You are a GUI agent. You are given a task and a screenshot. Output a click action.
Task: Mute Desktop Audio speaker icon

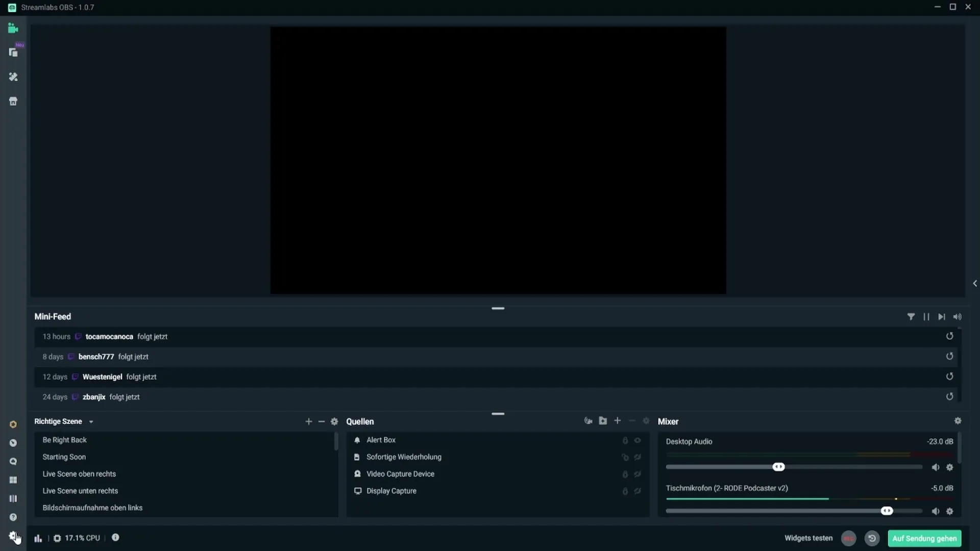(x=936, y=467)
